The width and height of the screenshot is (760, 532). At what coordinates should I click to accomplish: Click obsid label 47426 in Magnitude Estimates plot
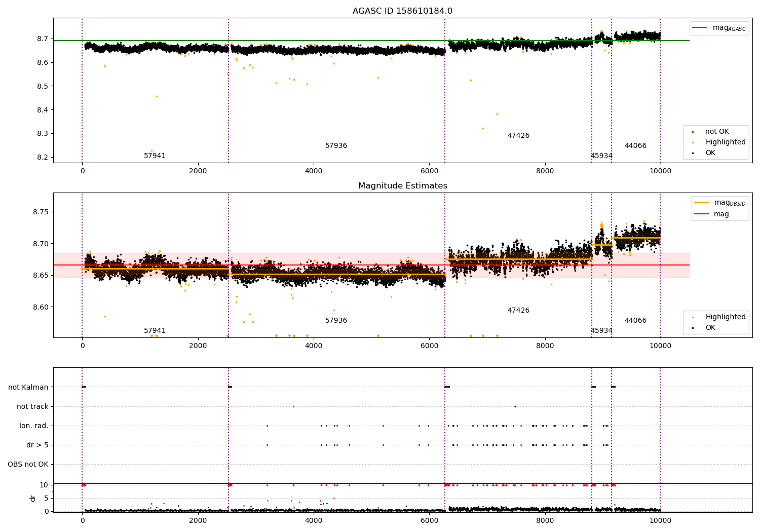coord(518,311)
